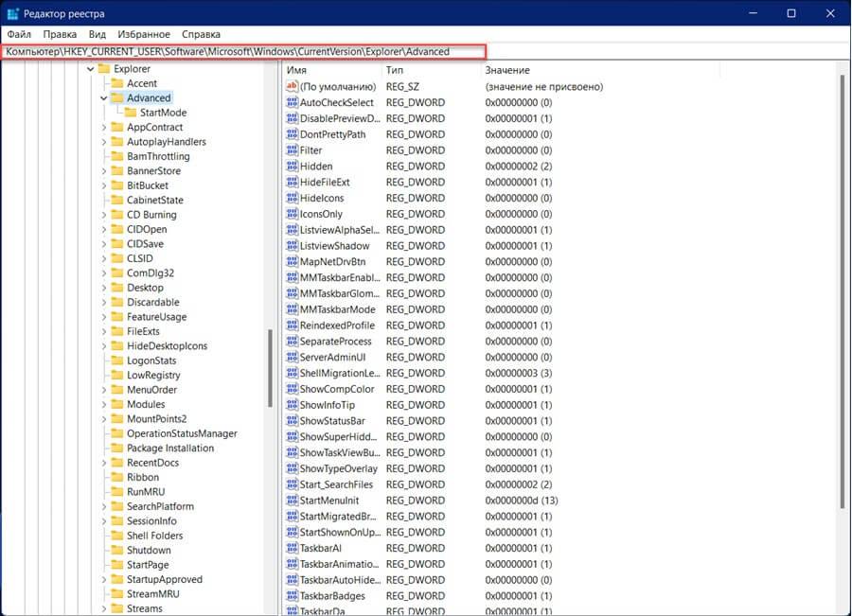Click the tree pane vertical scrollbar
Viewport: 852px width, 616px height.
(x=270, y=367)
